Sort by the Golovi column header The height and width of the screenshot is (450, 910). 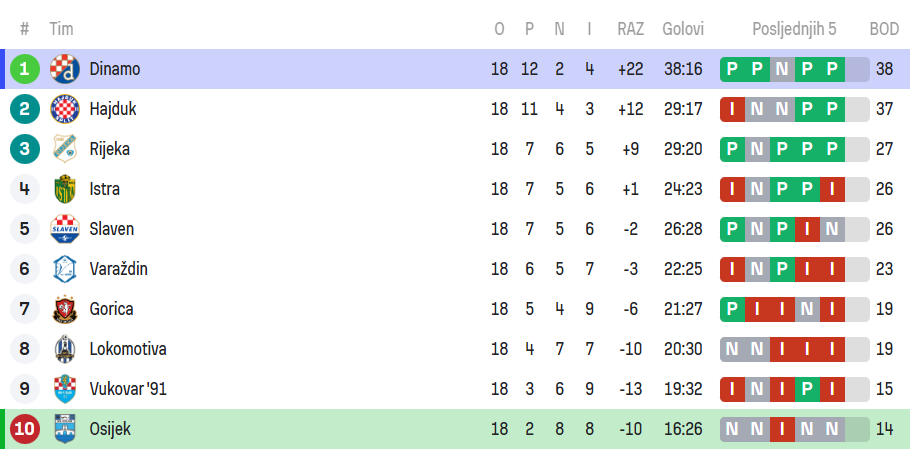click(683, 29)
